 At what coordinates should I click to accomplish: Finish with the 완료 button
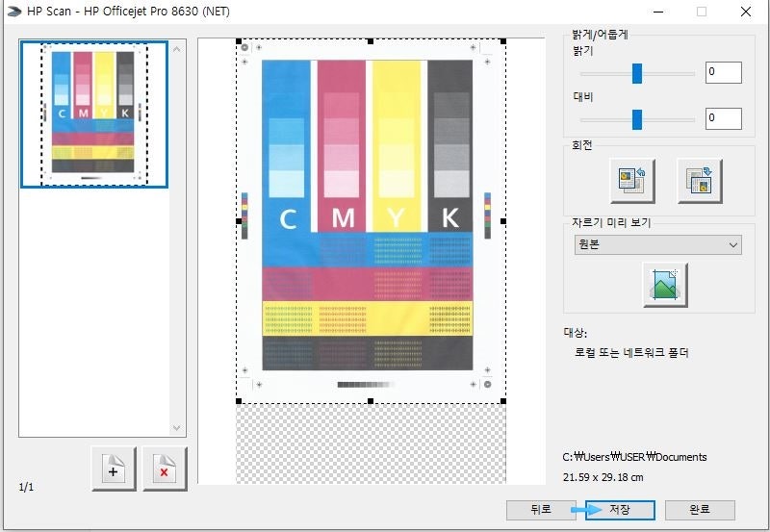pyautogui.click(x=700, y=510)
